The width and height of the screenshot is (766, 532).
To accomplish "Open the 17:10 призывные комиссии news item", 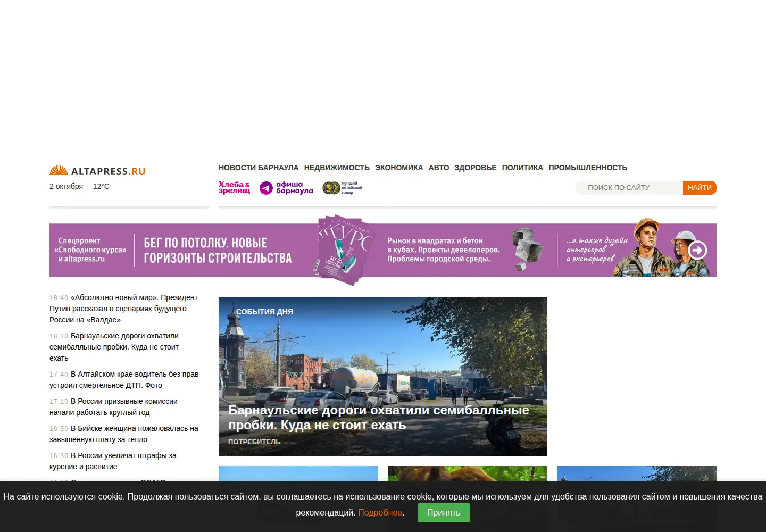I will point(114,407).
